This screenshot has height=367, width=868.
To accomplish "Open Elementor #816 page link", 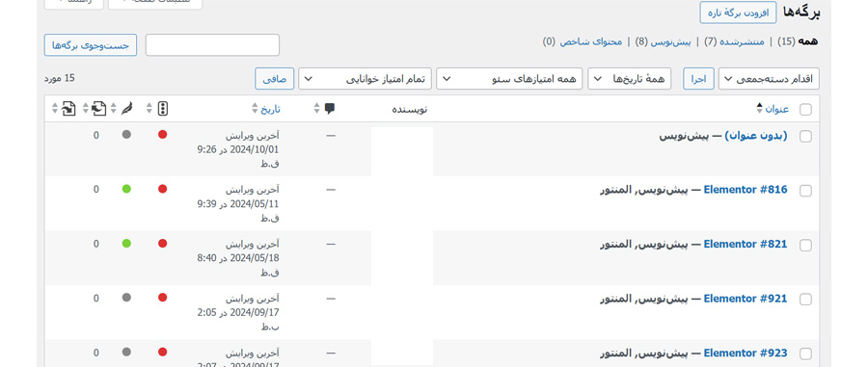I will click(746, 190).
